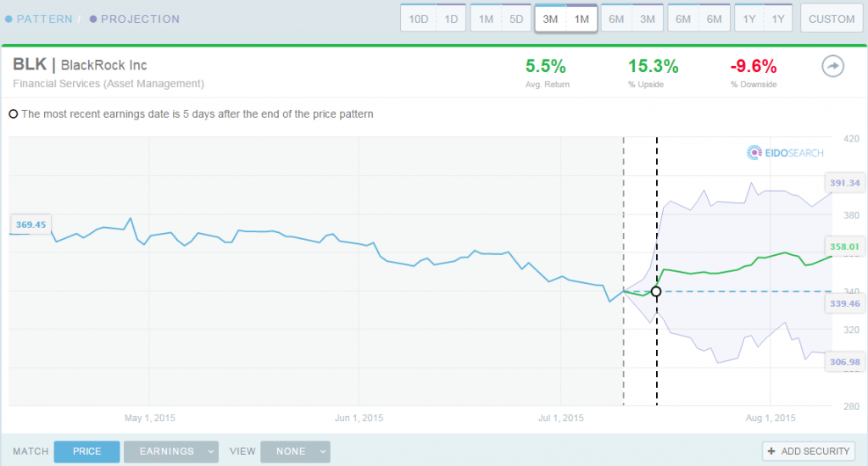Open the VIEW NONE dropdown

[x=295, y=452]
